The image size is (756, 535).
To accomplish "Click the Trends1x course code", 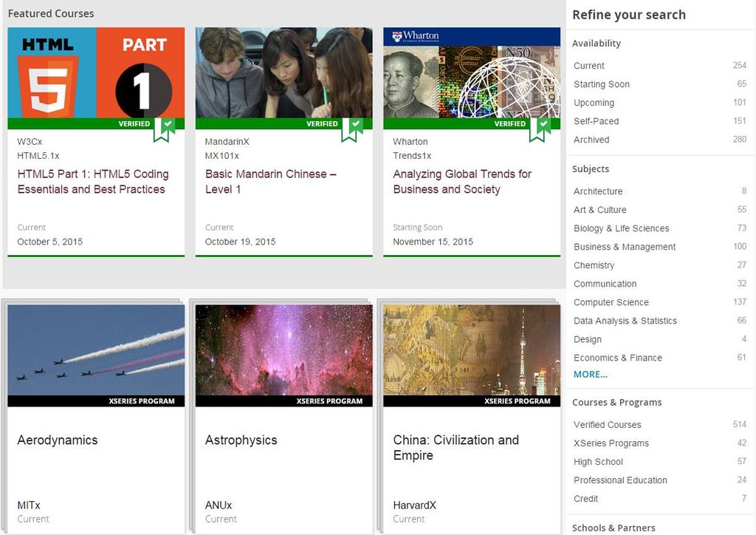I will pos(412,155).
